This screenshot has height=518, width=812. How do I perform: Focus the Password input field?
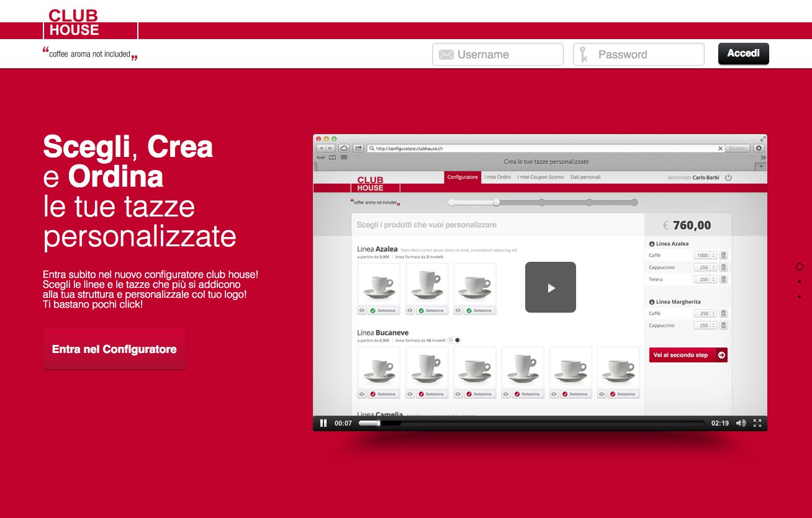pyautogui.click(x=639, y=55)
